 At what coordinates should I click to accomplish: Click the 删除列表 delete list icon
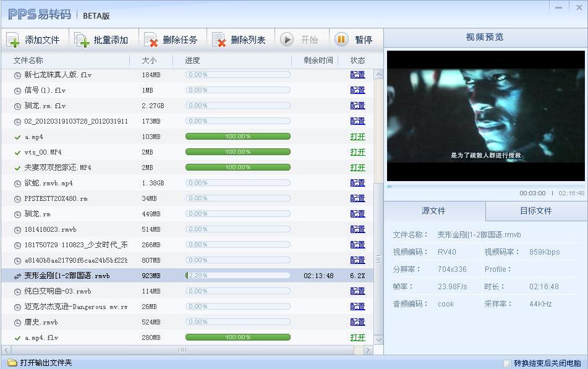pos(219,40)
